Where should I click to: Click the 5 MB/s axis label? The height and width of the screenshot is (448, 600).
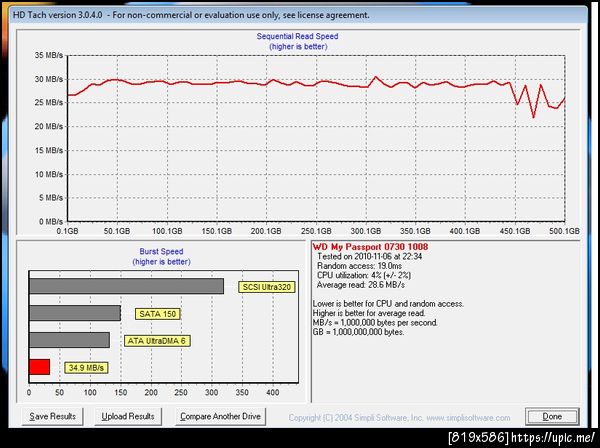pyautogui.click(x=51, y=198)
